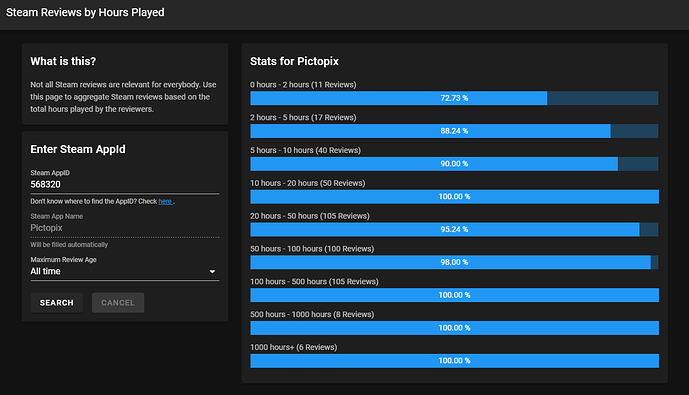Viewport: 689px width, 395px height.
Task: Click the 'Maximum Review Age' label
Action: (63, 260)
